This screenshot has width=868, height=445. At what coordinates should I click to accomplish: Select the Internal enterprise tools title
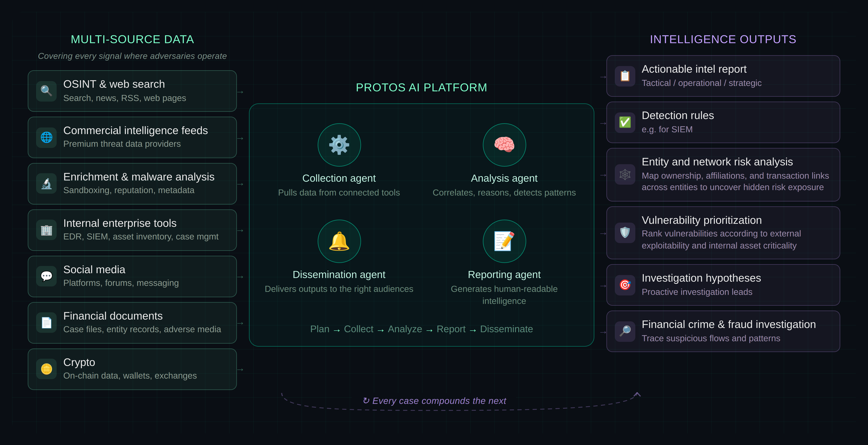[x=120, y=223]
